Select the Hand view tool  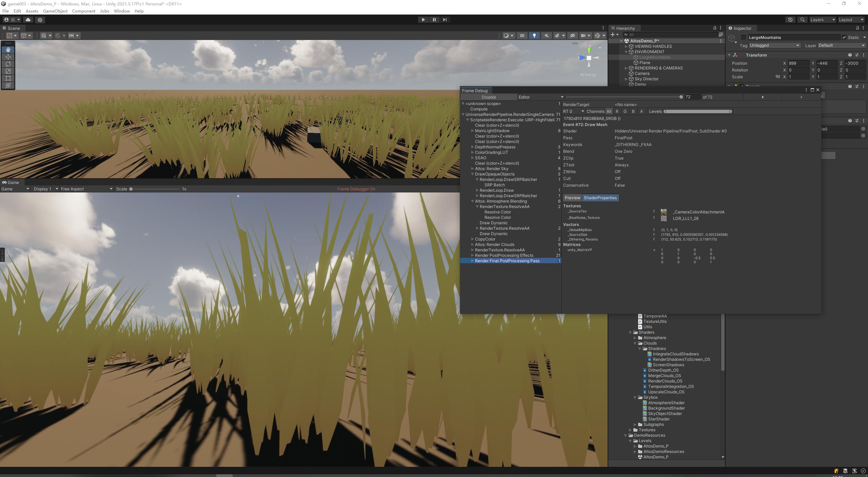pos(8,49)
